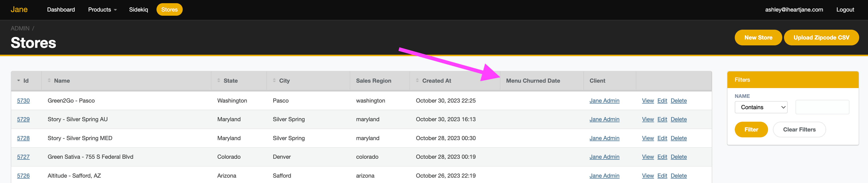Sort stores by State column
868x183 pixels.
click(230, 81)
